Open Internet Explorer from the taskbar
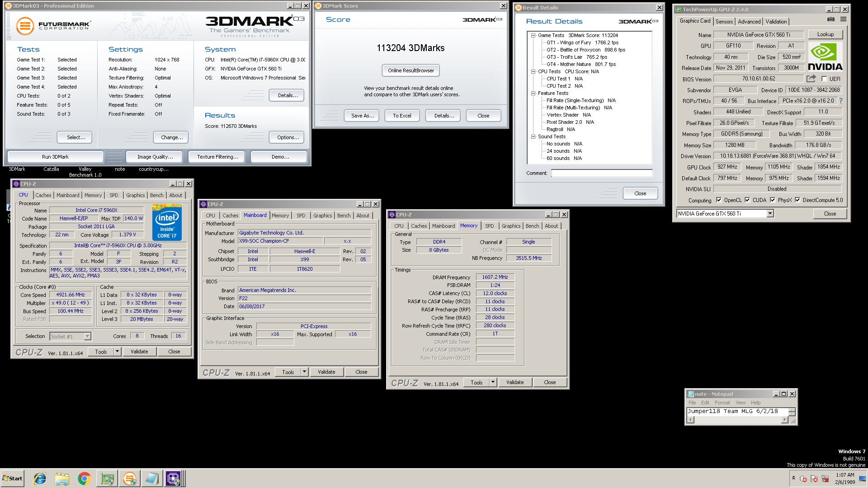Screen dimensions: 868x488 tap(40, 479)
